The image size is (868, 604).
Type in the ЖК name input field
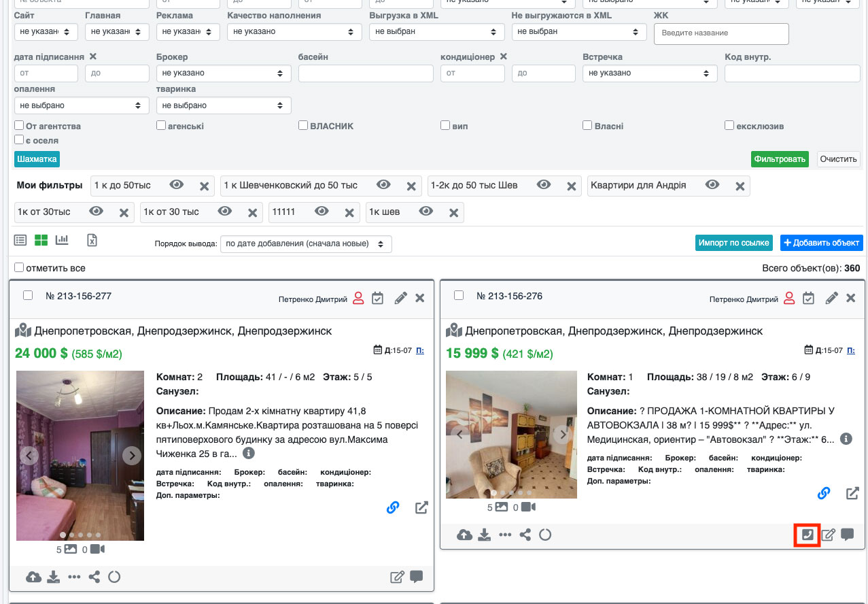click(x=721, y=33)
